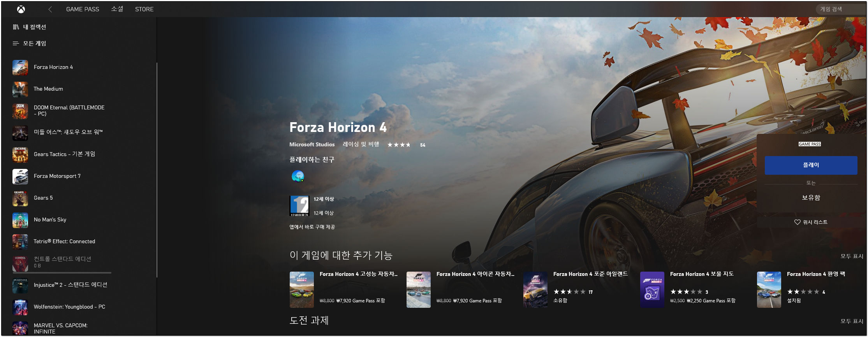Select Forza Horizon 4 game icon in sidebar
This screenshot has width=868, height=337.
coord(20,67)
